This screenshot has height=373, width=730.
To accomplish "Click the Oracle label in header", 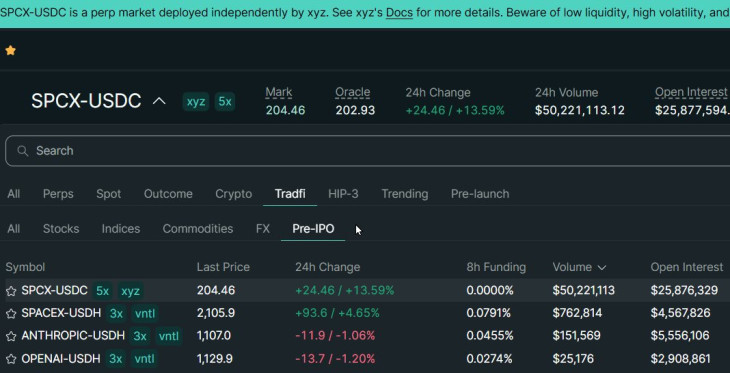I will (352, 93).
